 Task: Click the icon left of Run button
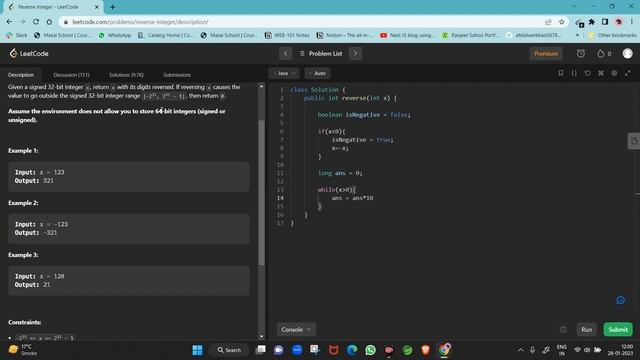[563, 329]
